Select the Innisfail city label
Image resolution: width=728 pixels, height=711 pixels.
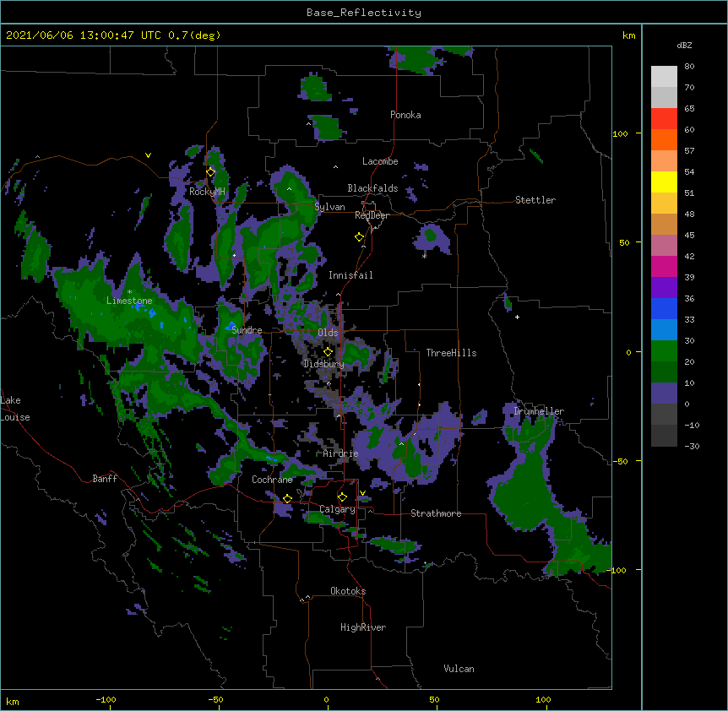350,275
